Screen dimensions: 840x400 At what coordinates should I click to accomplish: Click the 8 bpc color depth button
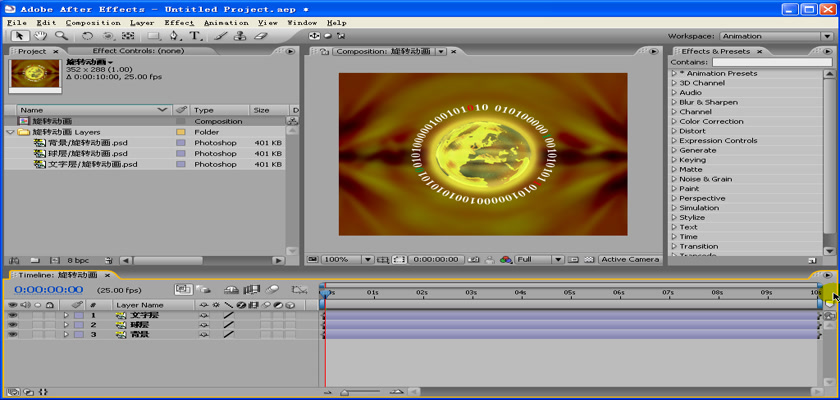click(78, 261)
